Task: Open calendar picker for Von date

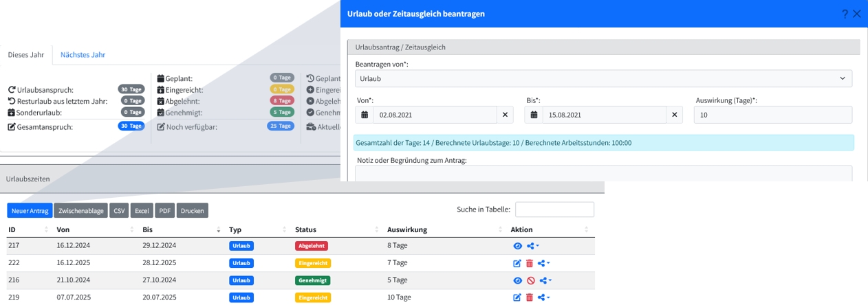Action: pos(365,115)
